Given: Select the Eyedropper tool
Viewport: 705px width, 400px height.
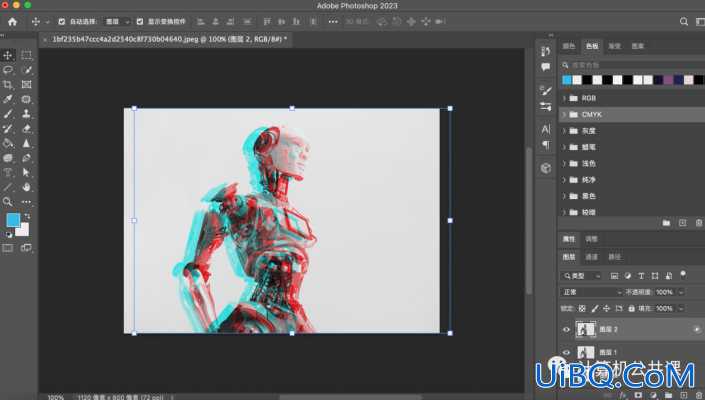Looking at the screenshot, I should pyautogui.click(x=8, y=99).
